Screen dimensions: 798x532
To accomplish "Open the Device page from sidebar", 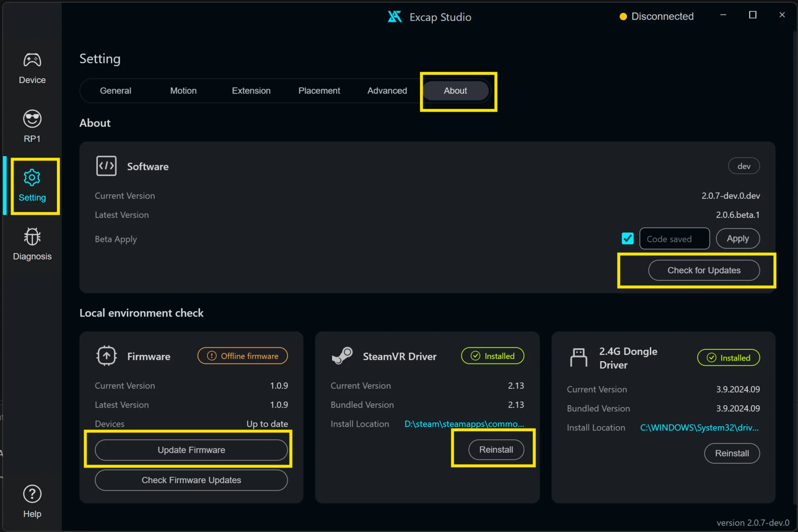I will click(32, 69).
